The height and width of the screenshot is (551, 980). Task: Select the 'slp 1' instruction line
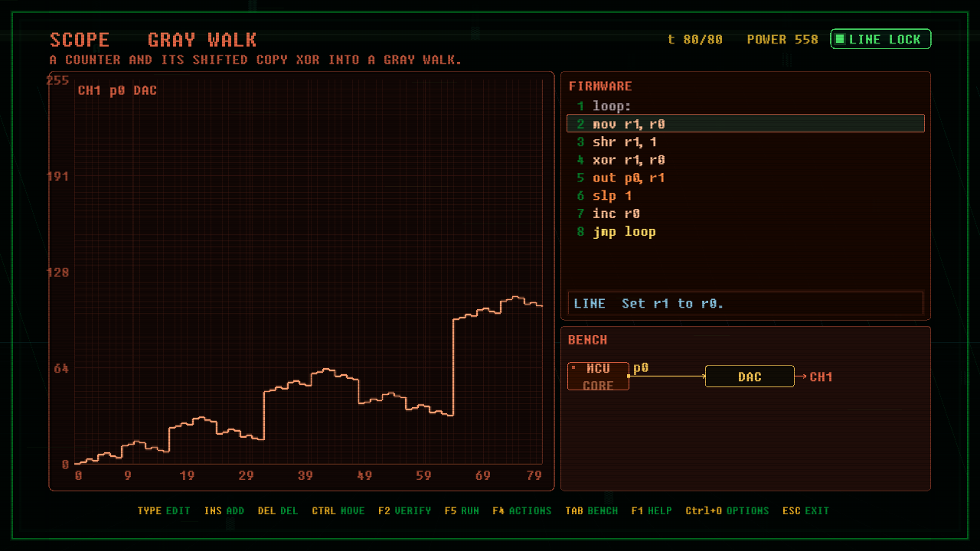tap(746, 196)
